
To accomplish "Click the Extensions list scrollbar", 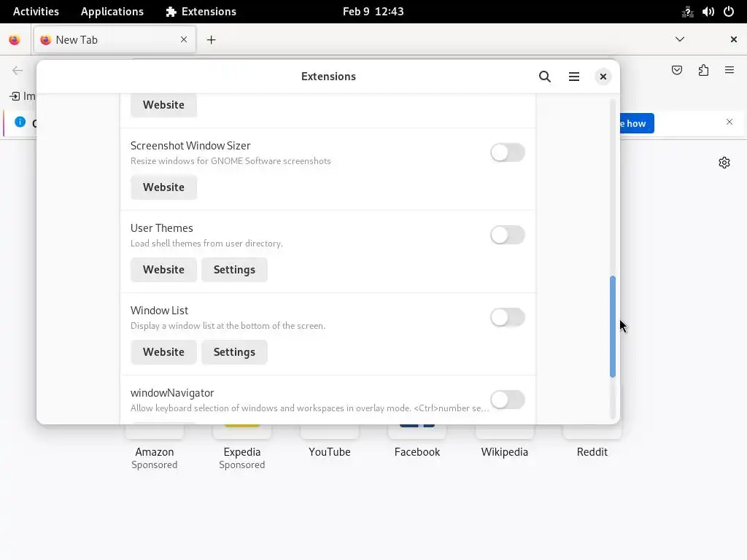I will tap(612, 327).
